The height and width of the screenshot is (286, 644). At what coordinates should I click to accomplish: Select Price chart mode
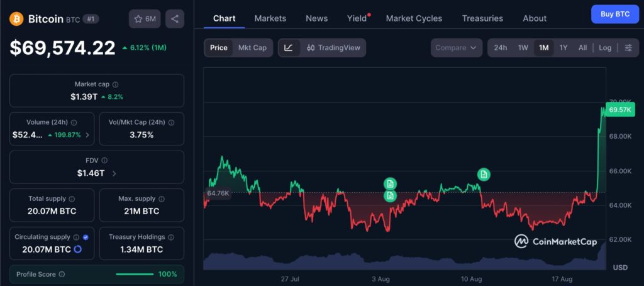[218, 48]
